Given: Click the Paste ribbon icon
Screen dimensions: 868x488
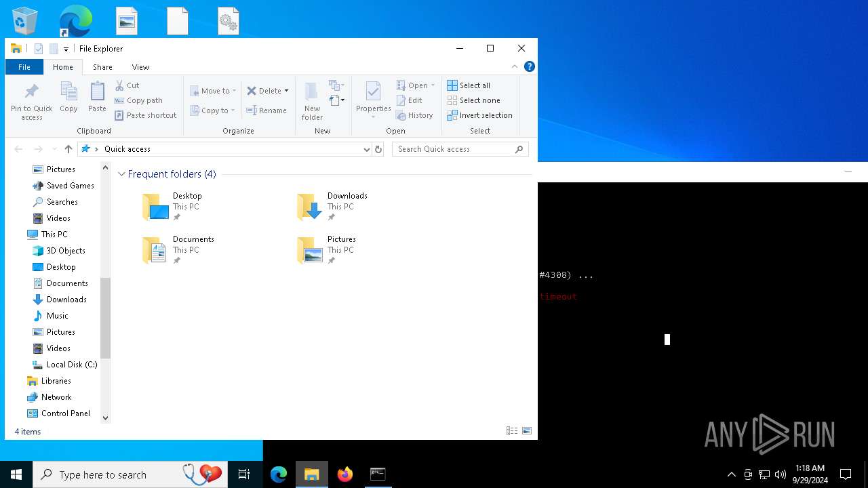Looking at the screenshot, I should tap(97, 97).
